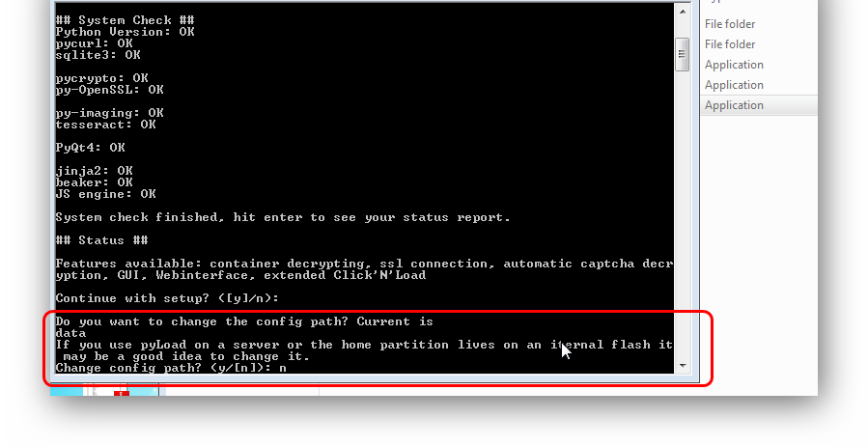The height and width of the screenshot is (446, 868).
Task: Click the empty scrollbar track below the thumb
Action: tap(682, 216)
